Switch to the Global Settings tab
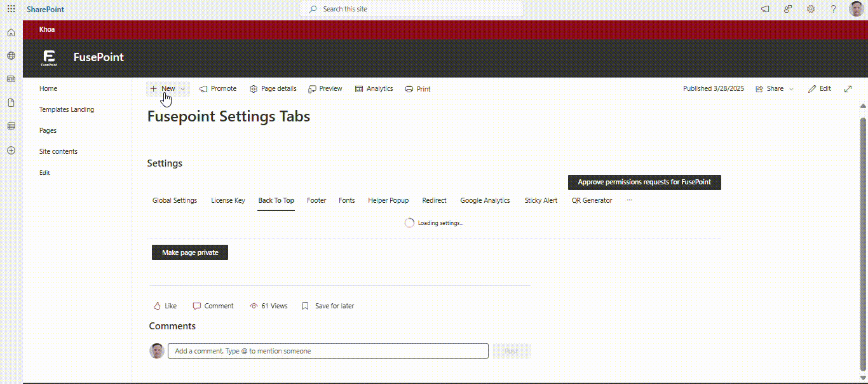 point(175,200)
